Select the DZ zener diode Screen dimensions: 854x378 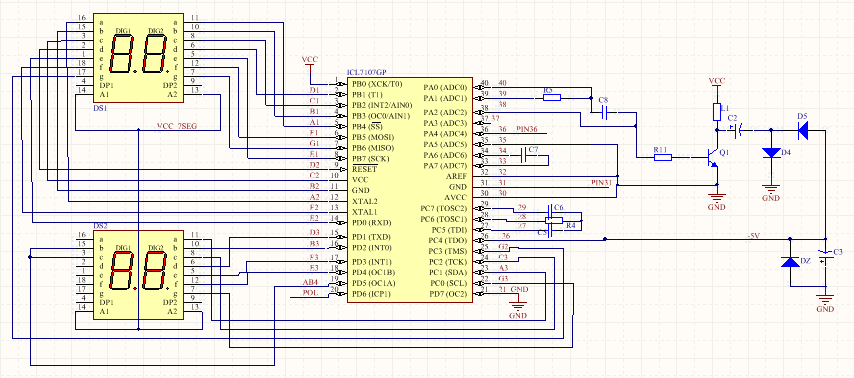coord(790,262)
